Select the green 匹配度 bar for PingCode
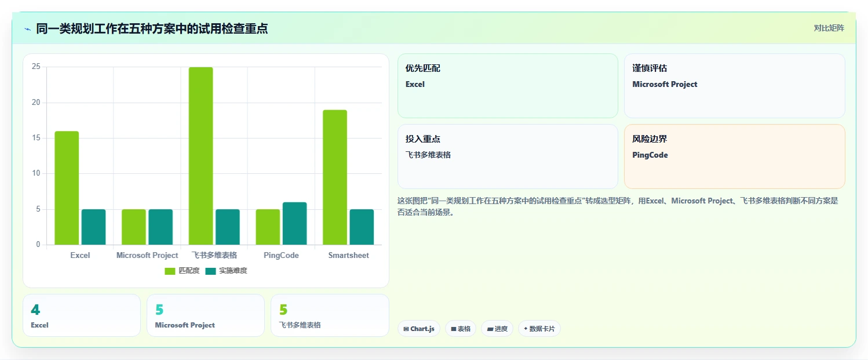 coord(268,227)
